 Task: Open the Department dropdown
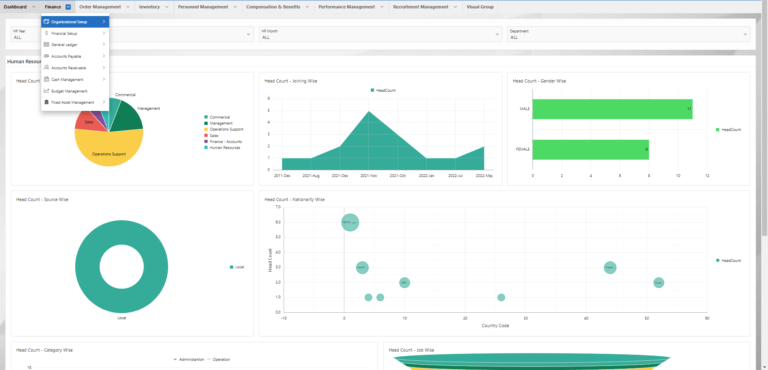(629, 34)
